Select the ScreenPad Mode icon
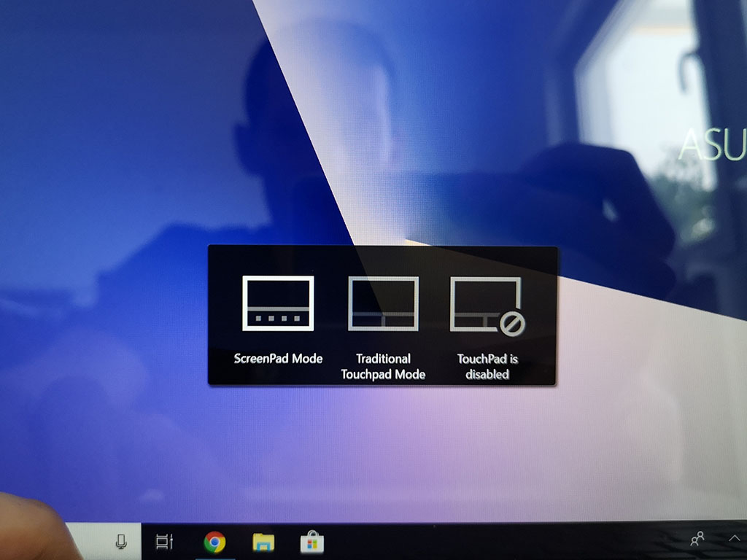 click(x=278, y=303)
